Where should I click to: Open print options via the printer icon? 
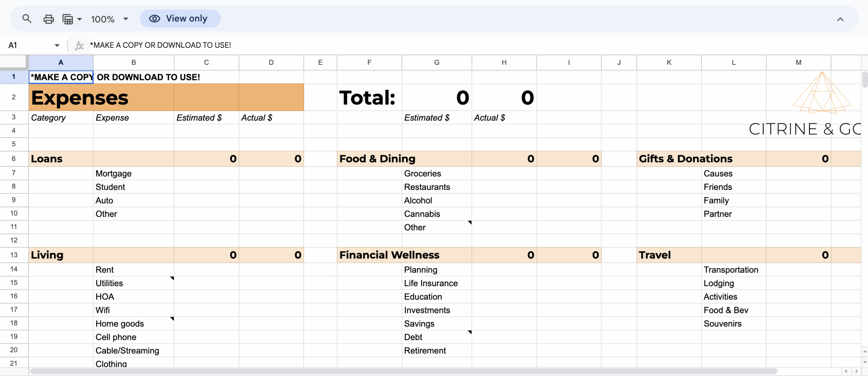click(x=48, y=19)
